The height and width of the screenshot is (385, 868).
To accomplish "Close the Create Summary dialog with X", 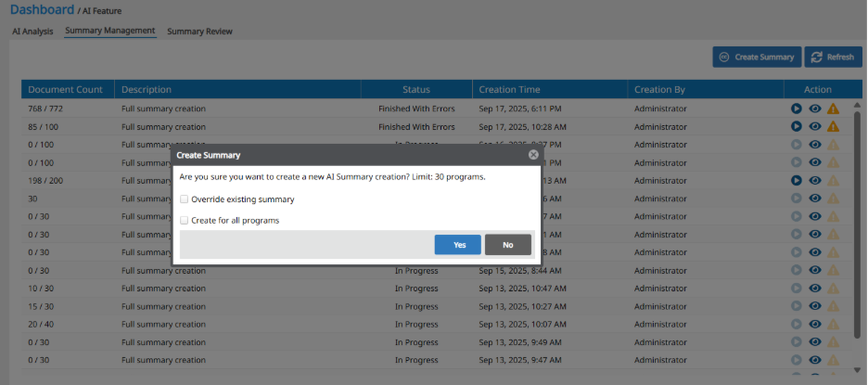I will point(533,155).
